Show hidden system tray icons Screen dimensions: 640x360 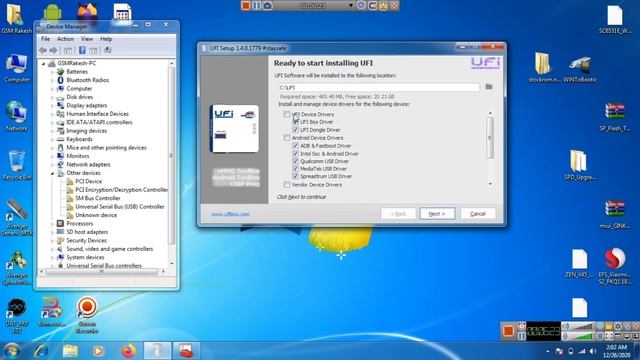547,351
